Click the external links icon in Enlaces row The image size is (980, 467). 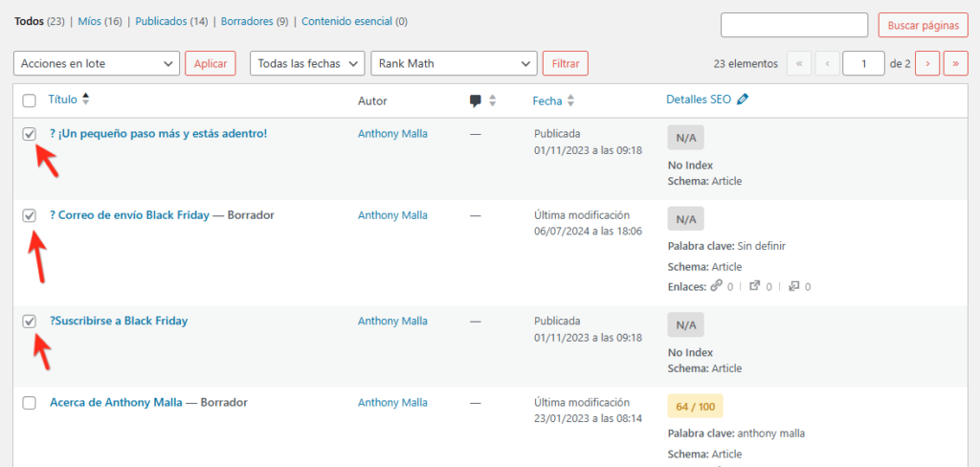pyautogui.click(x=755, y=286)
